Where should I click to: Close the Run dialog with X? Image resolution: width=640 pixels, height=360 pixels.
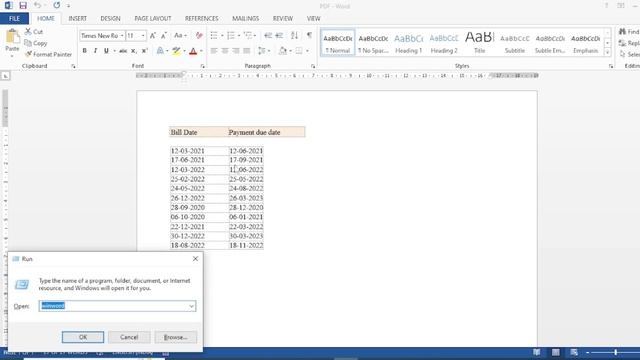click(196, 259)
